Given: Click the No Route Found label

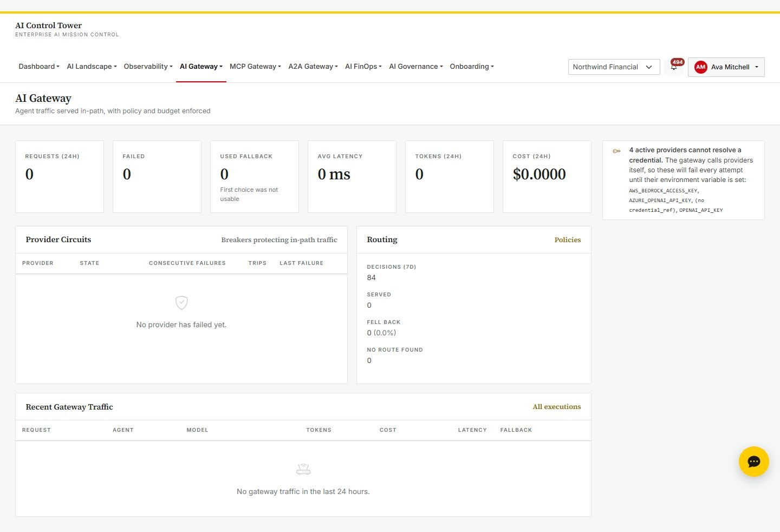Looking at the screenshot, I should (395, 350).
